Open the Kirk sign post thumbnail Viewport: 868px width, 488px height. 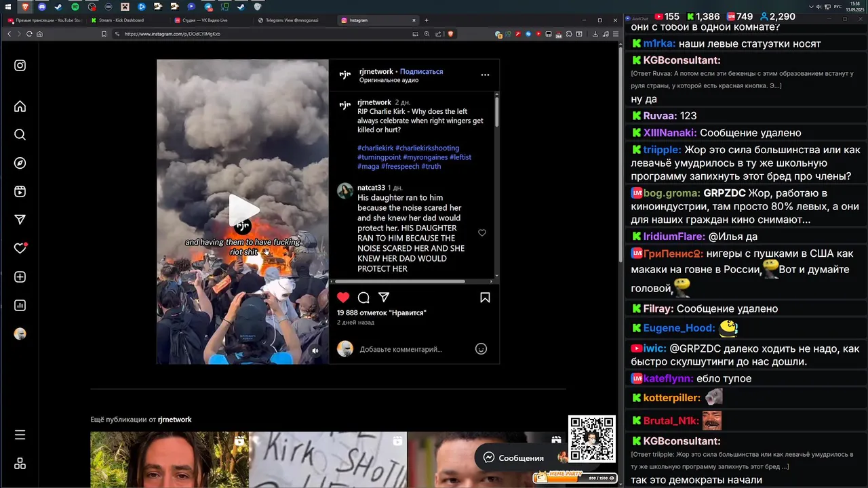point(328,460)
